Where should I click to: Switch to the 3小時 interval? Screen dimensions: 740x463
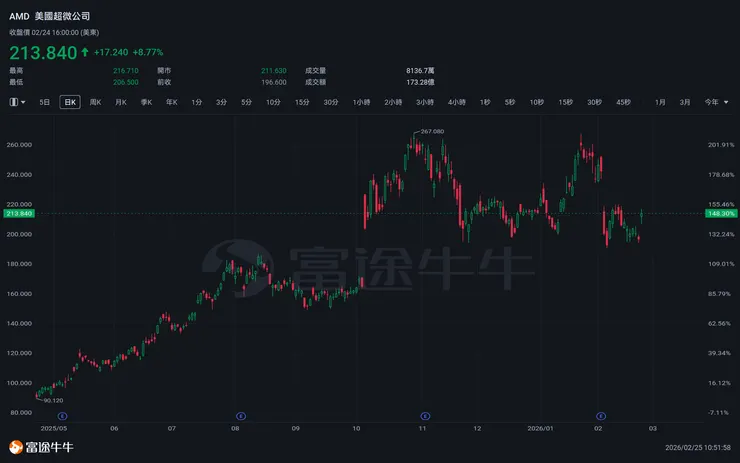[425, 102]
